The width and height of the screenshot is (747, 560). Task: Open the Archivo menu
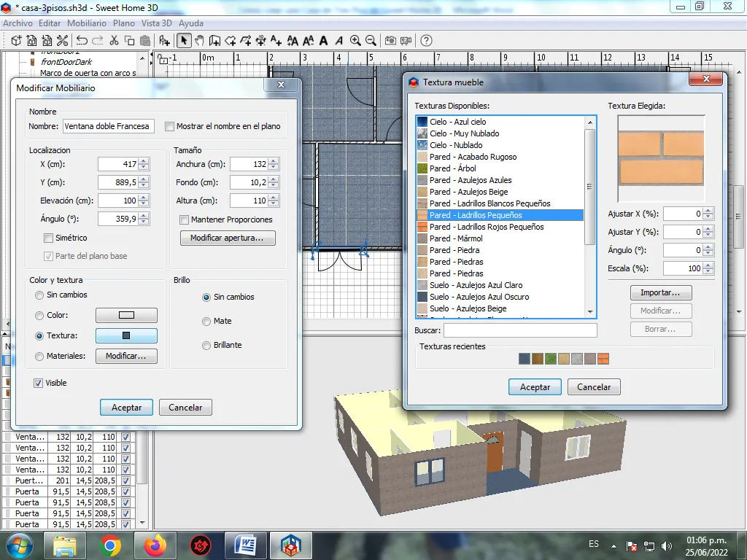[18, 23]
